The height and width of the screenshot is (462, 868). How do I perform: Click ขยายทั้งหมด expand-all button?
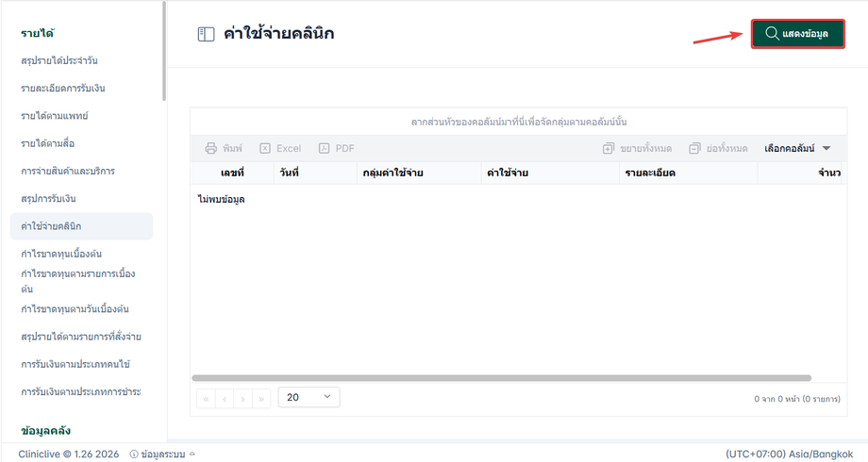pyautogui.click(x=637, y=148)
